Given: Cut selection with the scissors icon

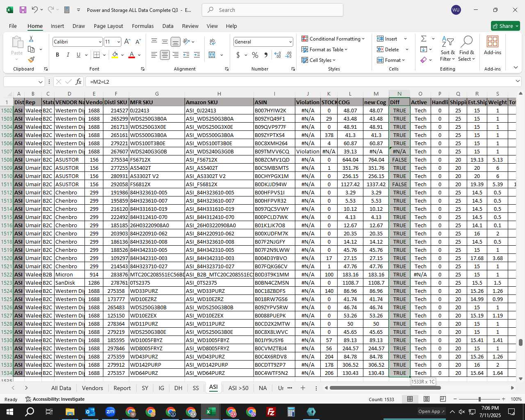Looking at the screenshot, I should (x=31, y=39).
